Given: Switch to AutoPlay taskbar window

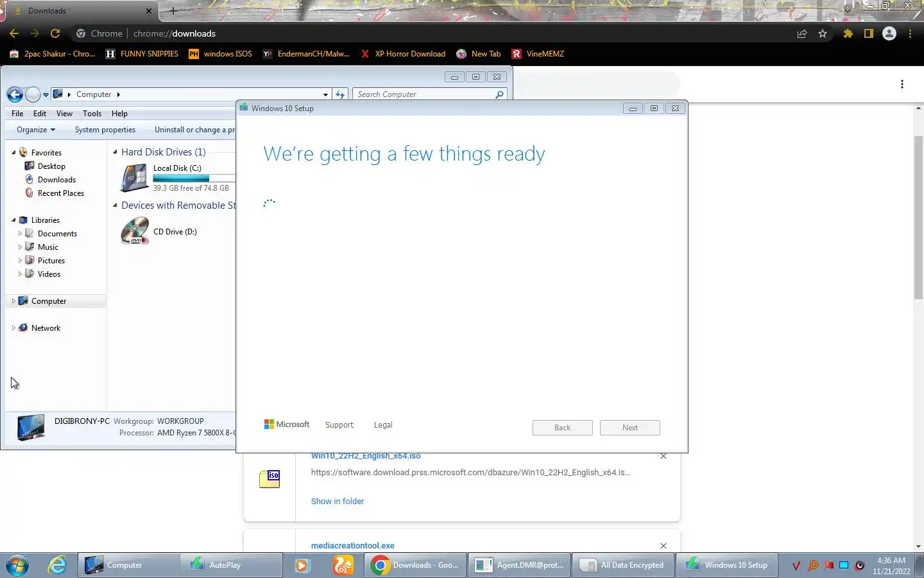Looking at the screenshot, I should click(231, 565).
